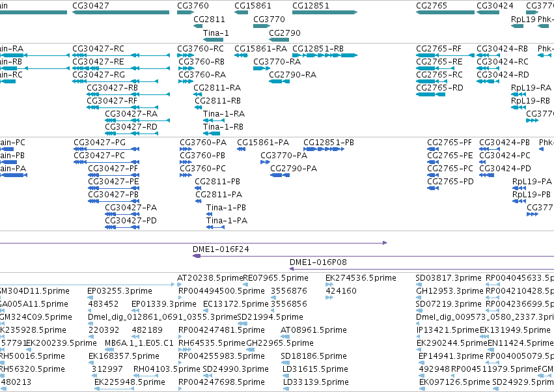Open the CG2811-PB protein label

tap(217, 182)
